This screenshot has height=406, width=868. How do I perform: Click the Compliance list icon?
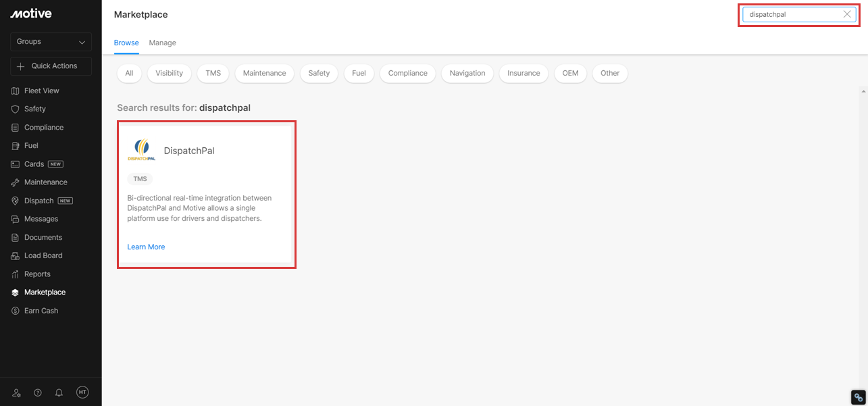(16, 128)
